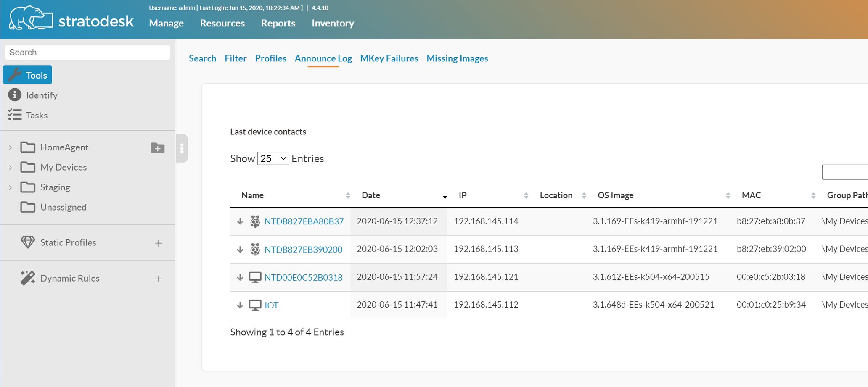Select the Tasks sidebar entry
This screenshot has width=868, height=387.
pyautogui.click(x=37, y=115)
